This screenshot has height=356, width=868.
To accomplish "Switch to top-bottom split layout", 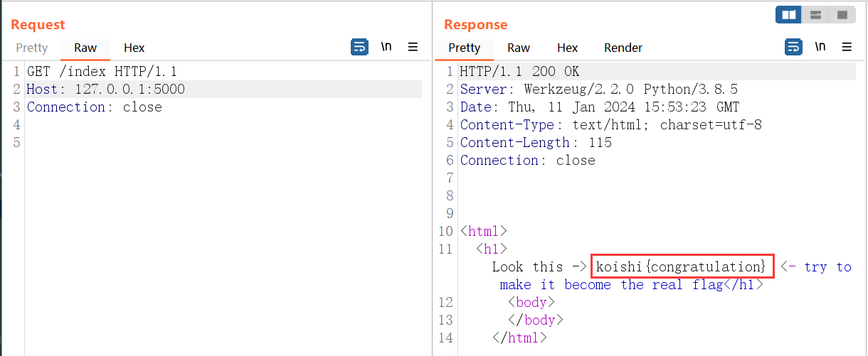I will tap(815, 15).
